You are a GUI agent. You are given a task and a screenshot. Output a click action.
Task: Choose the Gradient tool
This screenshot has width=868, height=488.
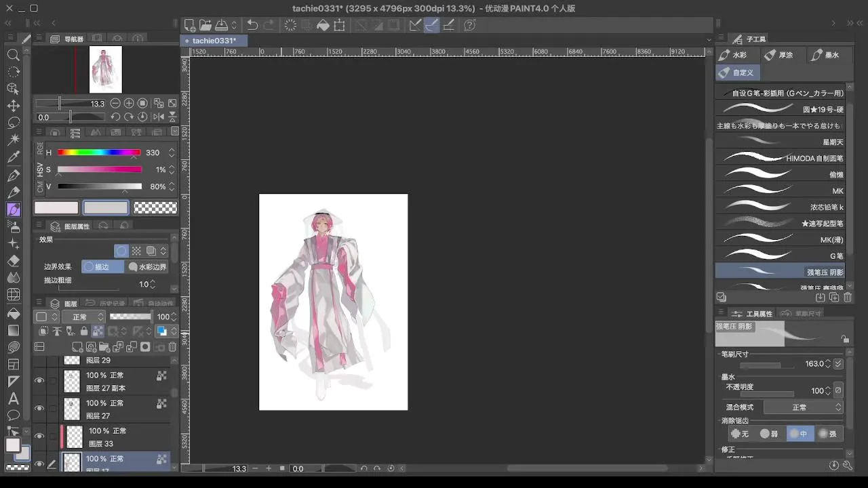pos(13,331)
